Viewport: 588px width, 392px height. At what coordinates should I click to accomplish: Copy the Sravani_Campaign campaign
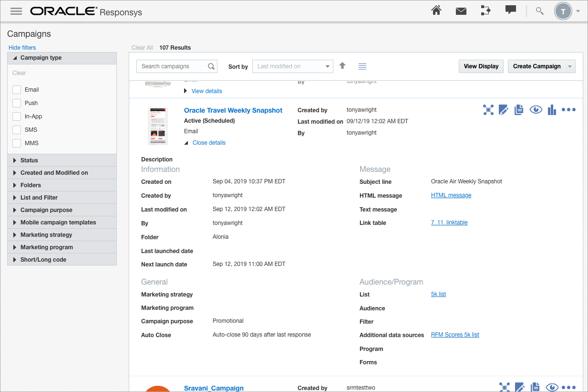pos(535,387)
